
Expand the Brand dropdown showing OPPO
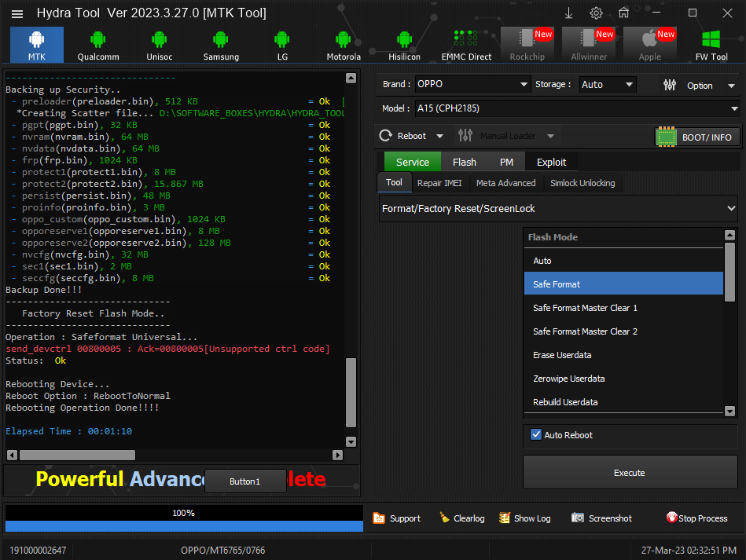click(x=472, y=84)
